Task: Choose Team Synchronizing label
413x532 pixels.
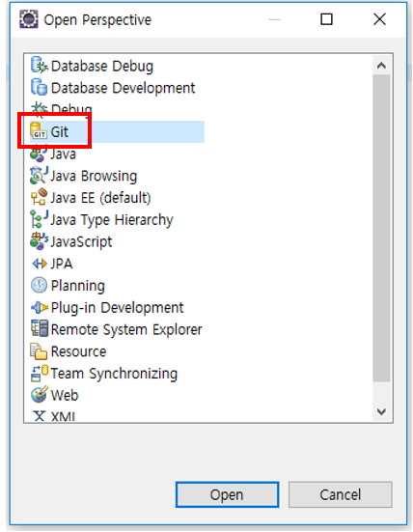Action: (x=114, y=374)
